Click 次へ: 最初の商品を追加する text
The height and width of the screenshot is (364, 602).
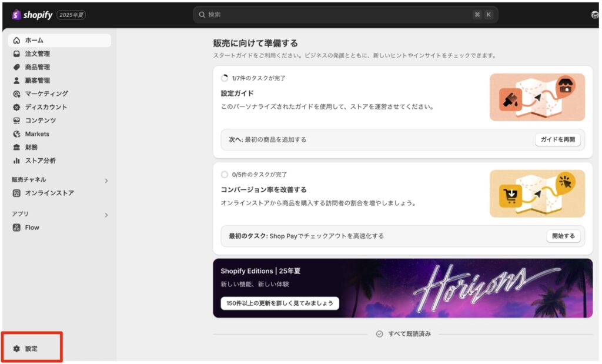point(267,140)
